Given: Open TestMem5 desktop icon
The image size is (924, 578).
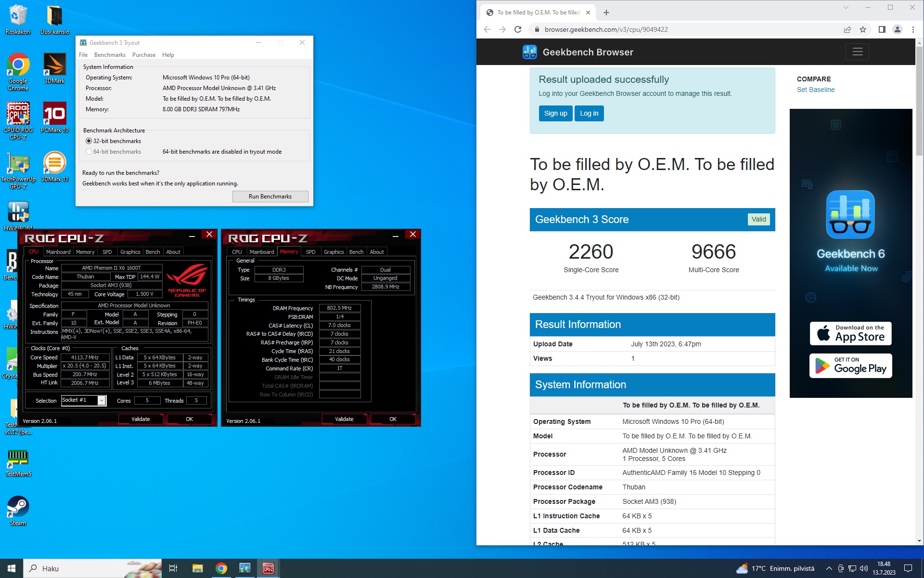Looking at the screenshot, I should 18,462.
